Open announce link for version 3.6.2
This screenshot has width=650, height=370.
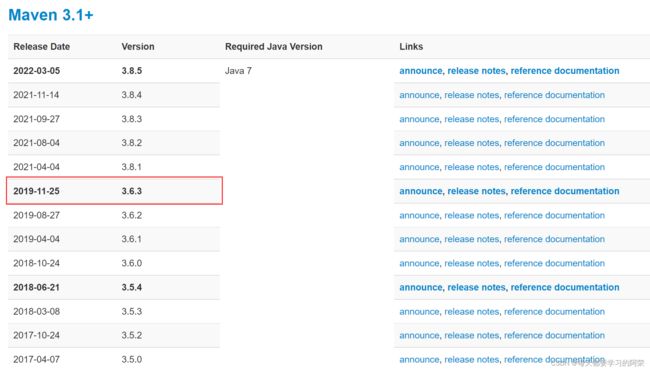click(419, 215)
